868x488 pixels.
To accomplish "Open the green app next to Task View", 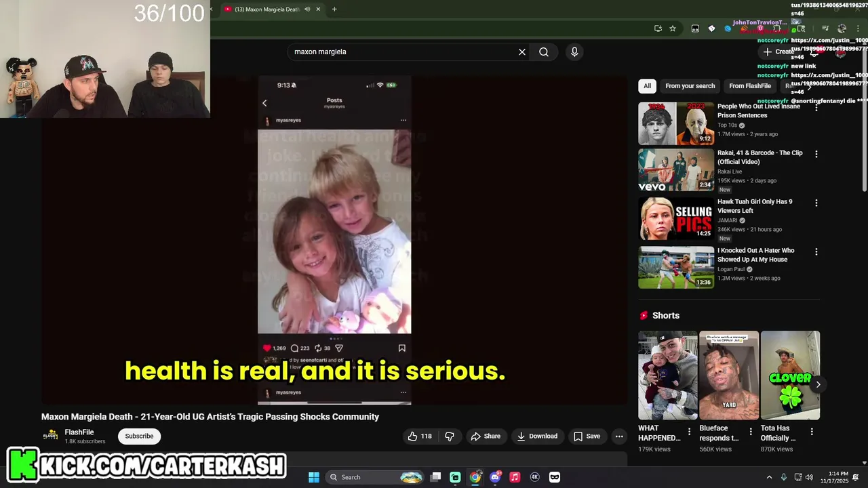I will click(455, 477).
